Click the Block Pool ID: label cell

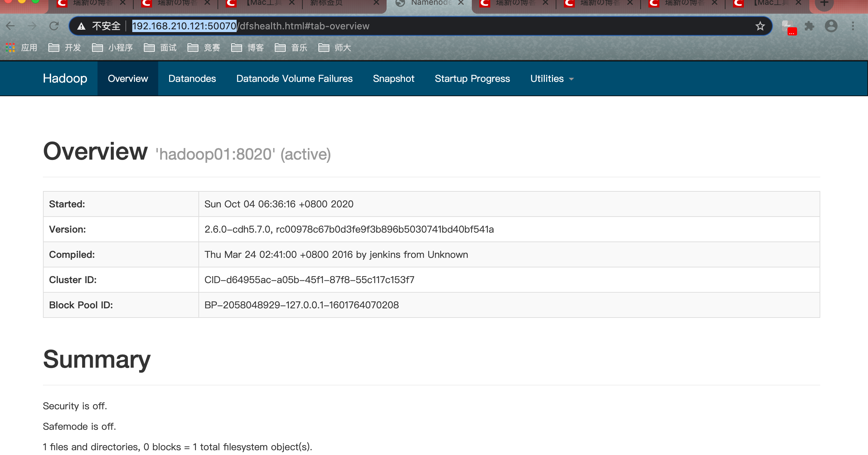121,305
